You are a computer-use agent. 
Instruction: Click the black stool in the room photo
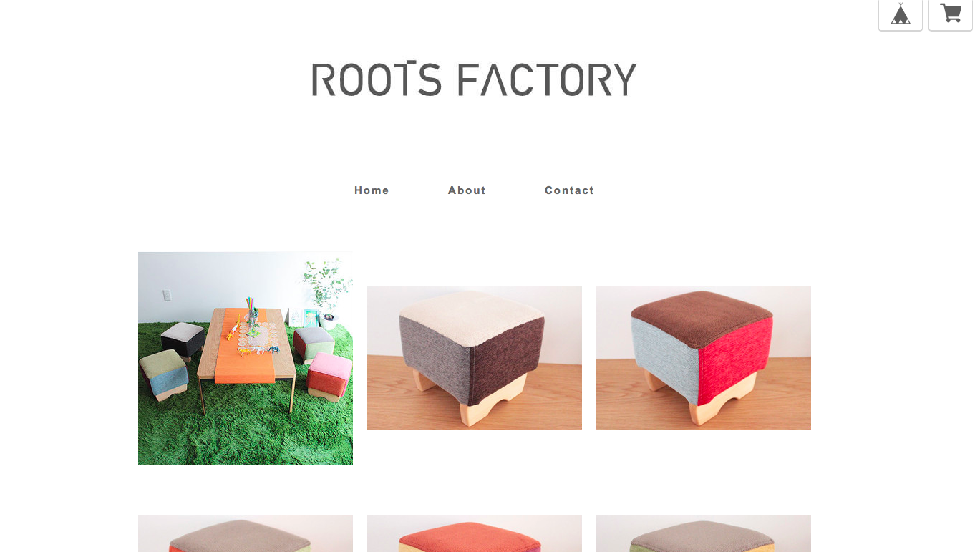click(183, 339)
